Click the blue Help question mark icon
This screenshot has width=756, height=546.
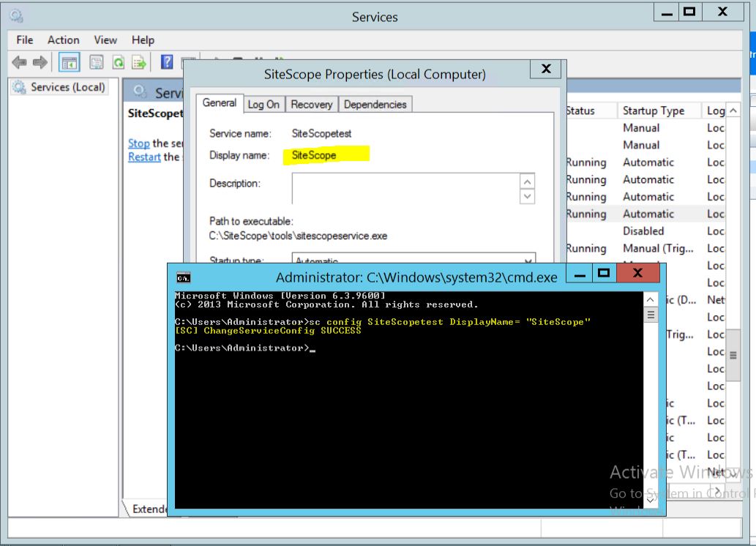tap(167, 62)
